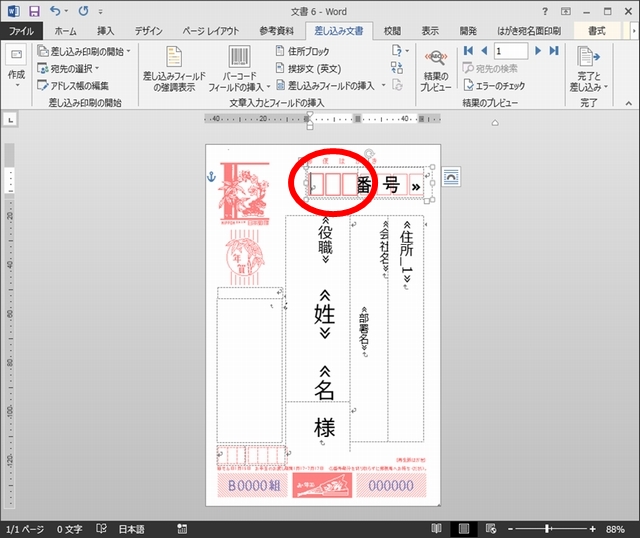Open the Customize Quick Access Toolbar arrow
Screen dimensions: 640x538
100,12
